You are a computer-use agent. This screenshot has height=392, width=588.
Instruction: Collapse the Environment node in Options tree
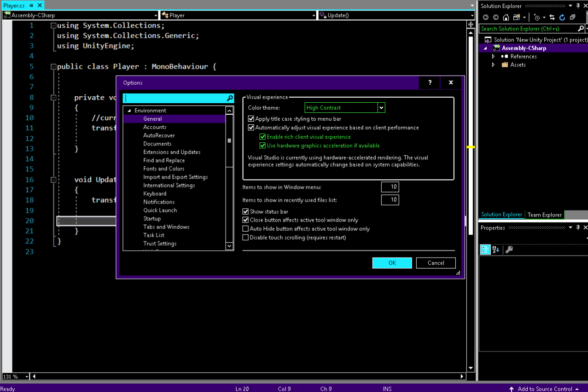129,111
